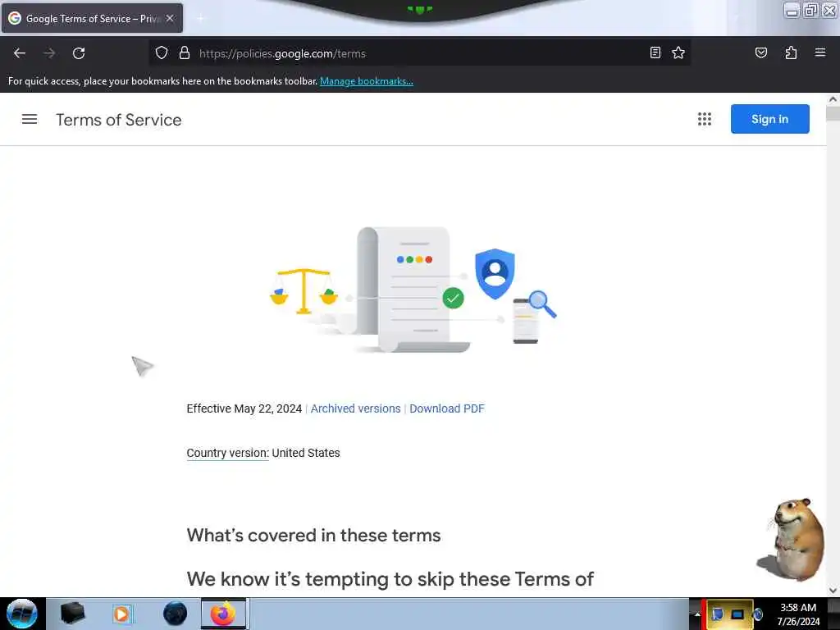Reload the page with refresh icon
This screenshot has width=840, height=630.
point(79,53)
